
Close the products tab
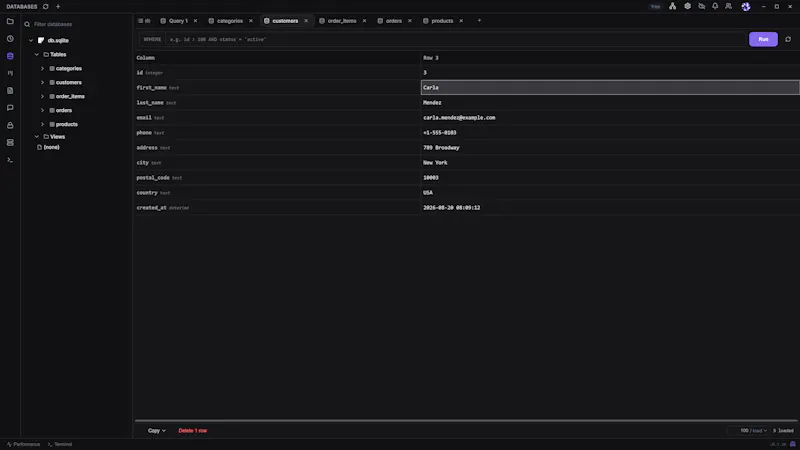pyautogui.click(x=461, y=21)
